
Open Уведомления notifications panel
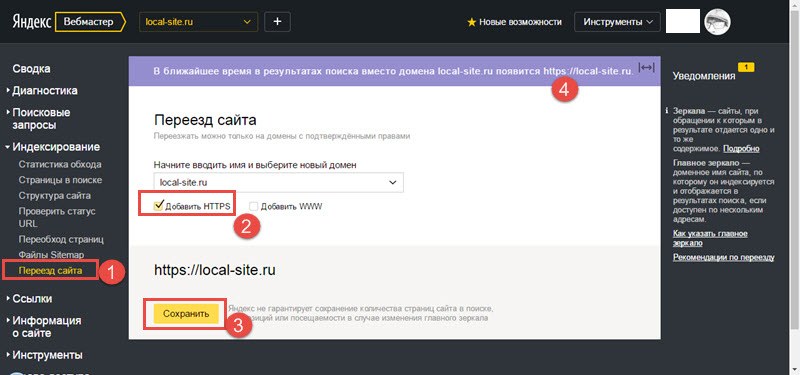click(704, 76)
